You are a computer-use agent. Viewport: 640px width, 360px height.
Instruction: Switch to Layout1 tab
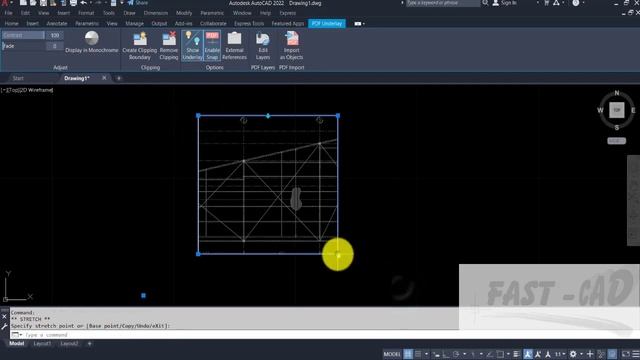pos(42,344)
